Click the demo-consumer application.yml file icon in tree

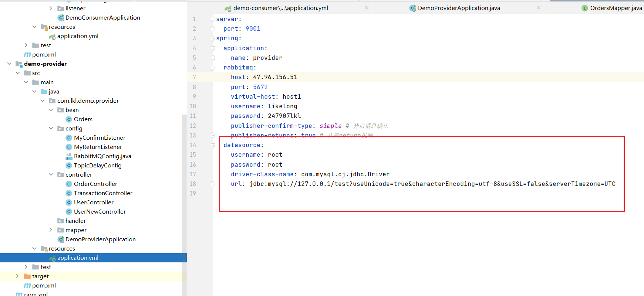click(x=53, y=36)
